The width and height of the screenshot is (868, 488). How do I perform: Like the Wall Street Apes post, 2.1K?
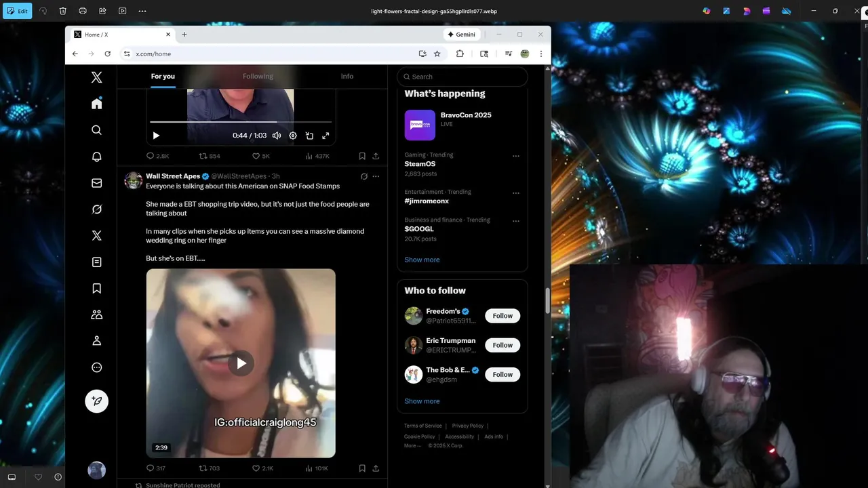(262, 468)
